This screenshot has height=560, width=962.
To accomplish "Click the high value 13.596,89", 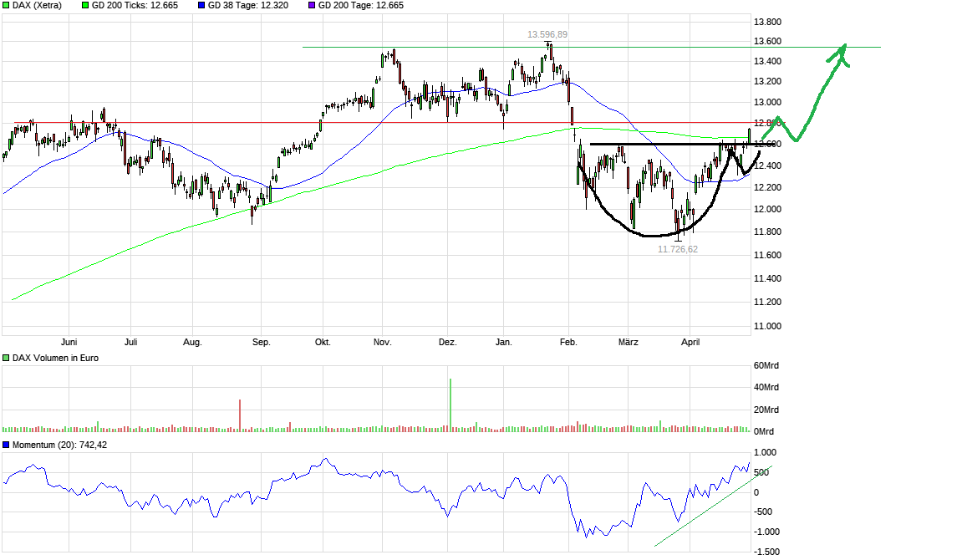I will (547, 35).
